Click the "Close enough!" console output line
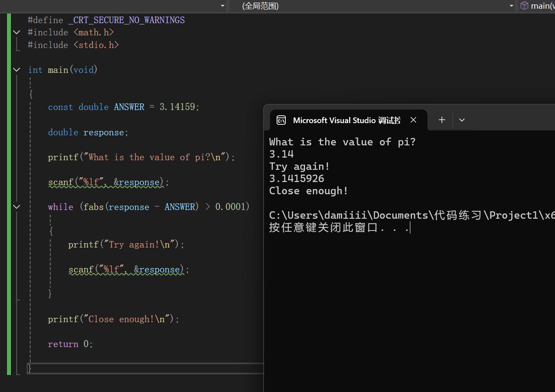The image size is (555, 392). coord(309,191)
